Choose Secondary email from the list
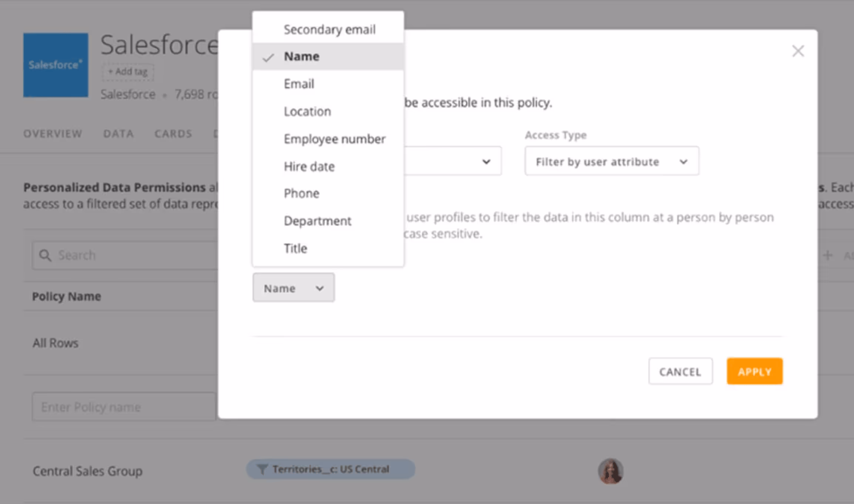 [329, 30]
